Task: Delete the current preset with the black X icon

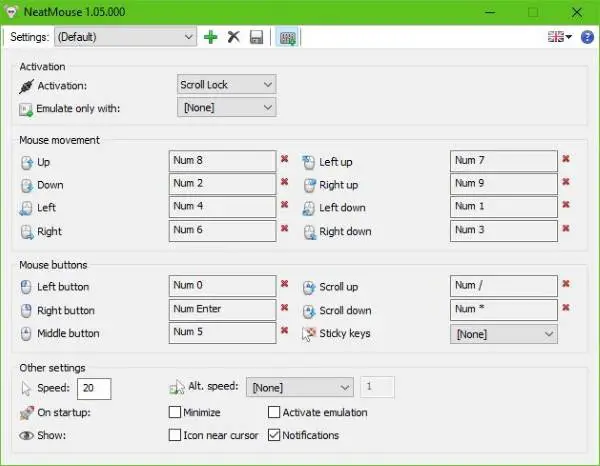Action: 233,37
